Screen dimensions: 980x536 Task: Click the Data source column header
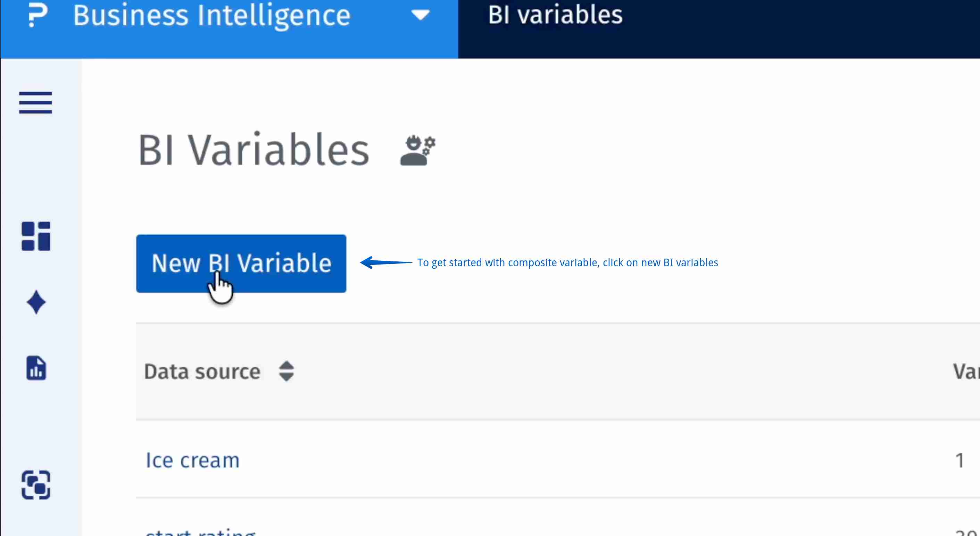point(202,372)
